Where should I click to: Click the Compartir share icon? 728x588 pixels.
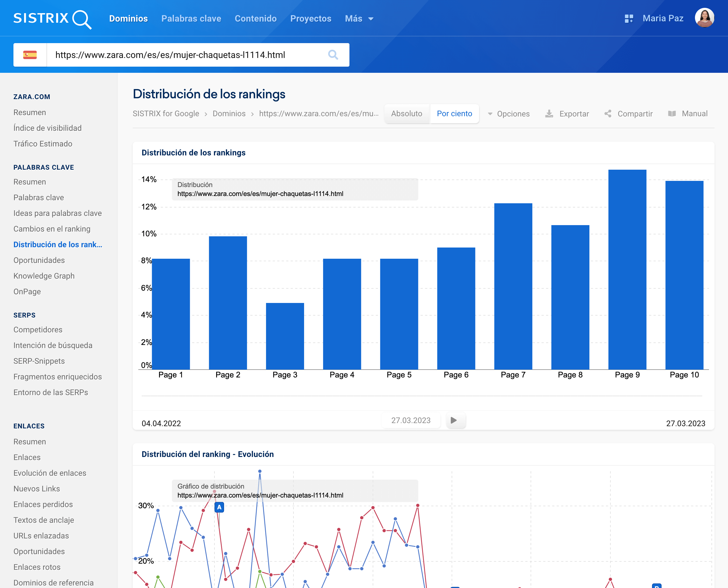[608, 114]
